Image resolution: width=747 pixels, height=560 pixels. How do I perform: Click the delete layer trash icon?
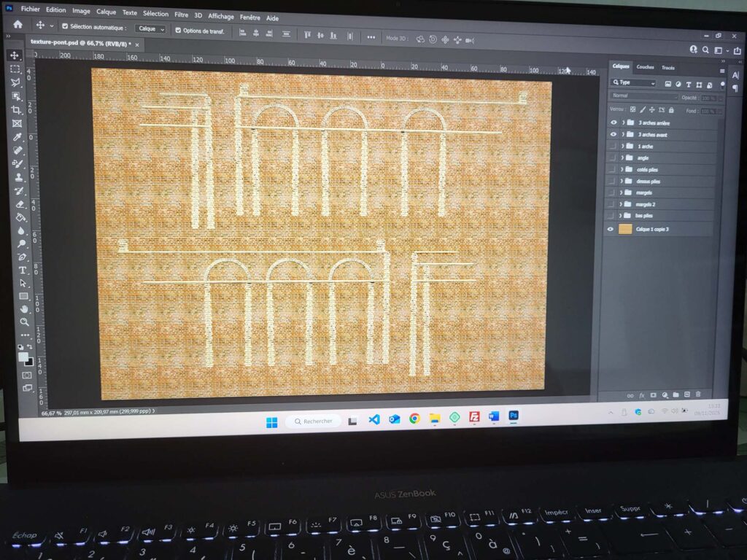point(698,394)
